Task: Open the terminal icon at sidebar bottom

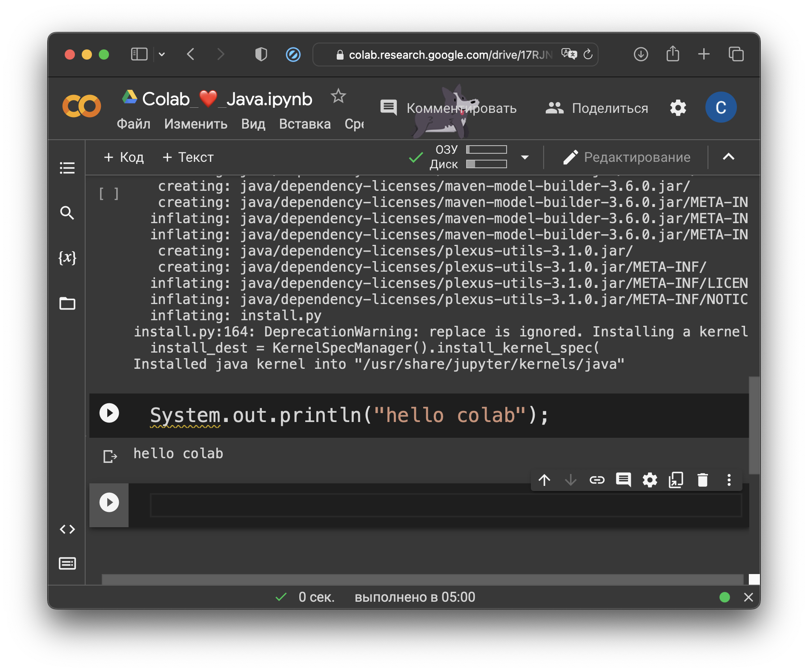Action: tap(67, 563)
